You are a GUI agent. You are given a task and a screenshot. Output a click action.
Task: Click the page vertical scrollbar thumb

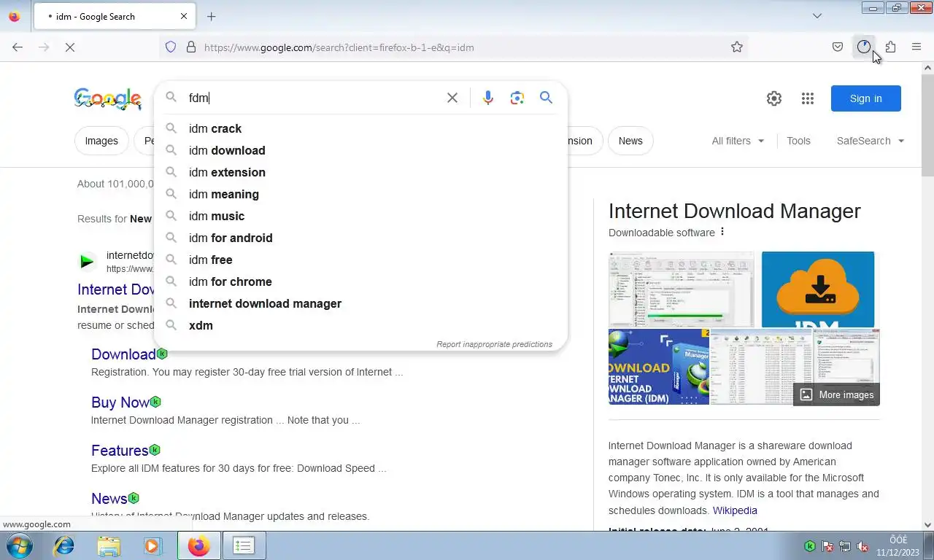(928, 124)
